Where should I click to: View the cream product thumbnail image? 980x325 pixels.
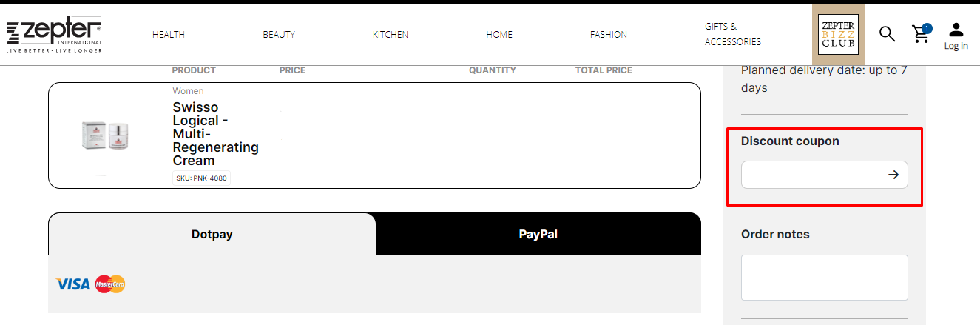(x=104, y=136)
